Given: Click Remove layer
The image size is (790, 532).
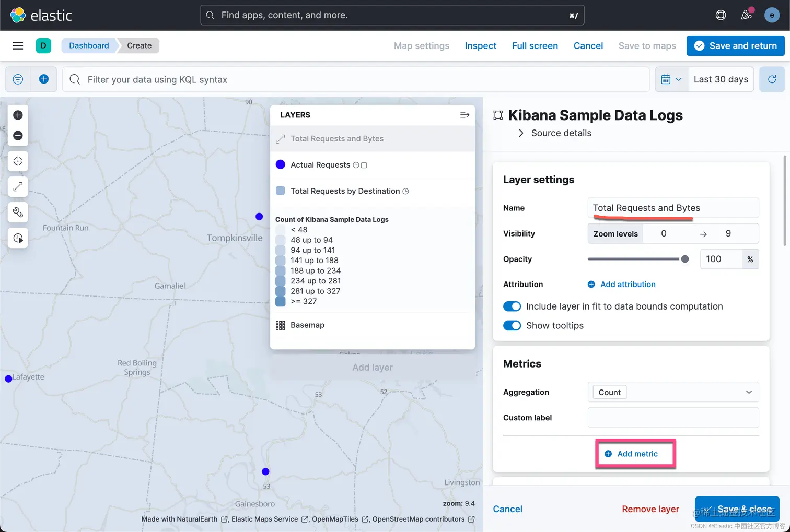Looking at the screenshot, I should pyautogui.click(x=650, y=509).
